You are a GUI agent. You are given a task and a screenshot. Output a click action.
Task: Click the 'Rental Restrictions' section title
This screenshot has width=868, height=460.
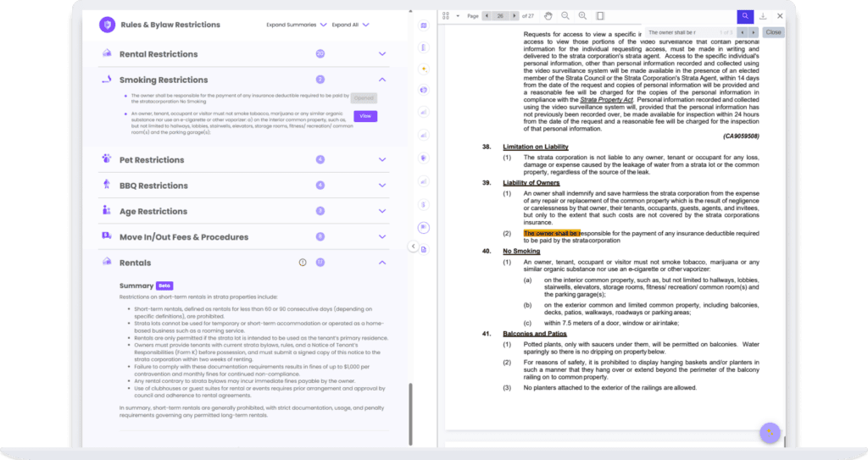point(159,54)
